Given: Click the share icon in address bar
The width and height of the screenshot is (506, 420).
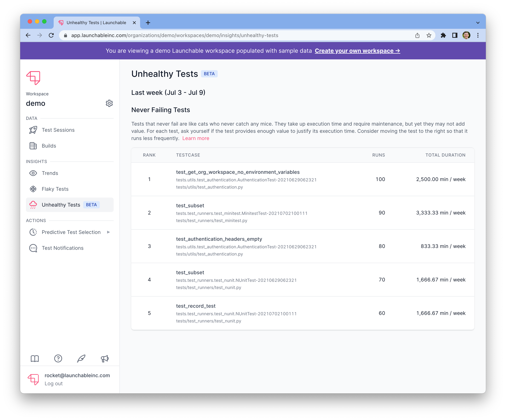Looking at the screenshot, I should pyautogui.click(x=417, y=35).
